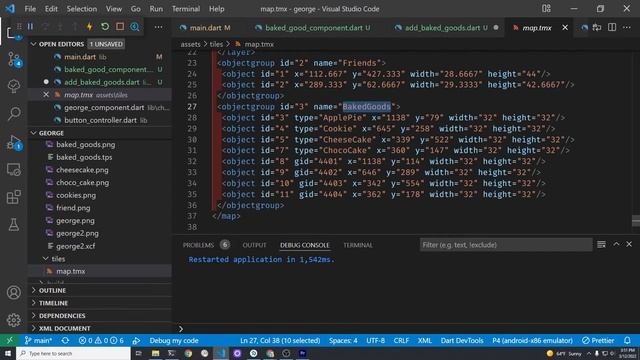This screenshot has height=360, width=640.
Task: Change XML language mode
Action: (x=424, y=340)
